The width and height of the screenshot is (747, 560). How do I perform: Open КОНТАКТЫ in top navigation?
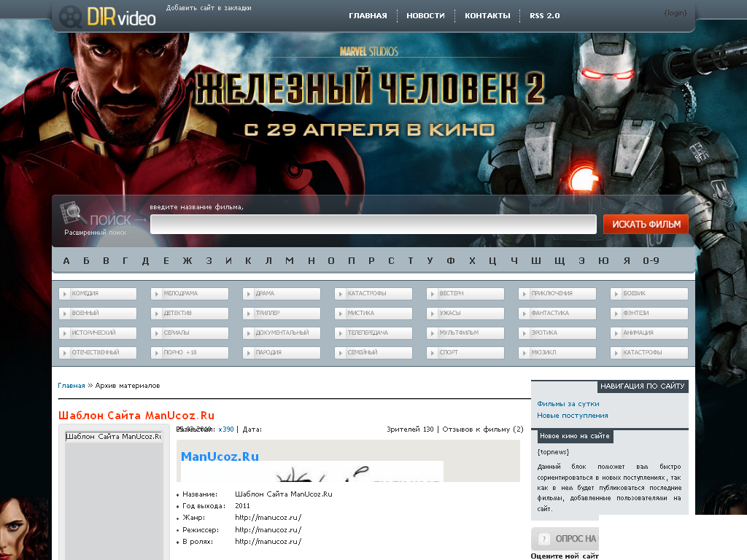pyautogui.click(x=487, y=16)
